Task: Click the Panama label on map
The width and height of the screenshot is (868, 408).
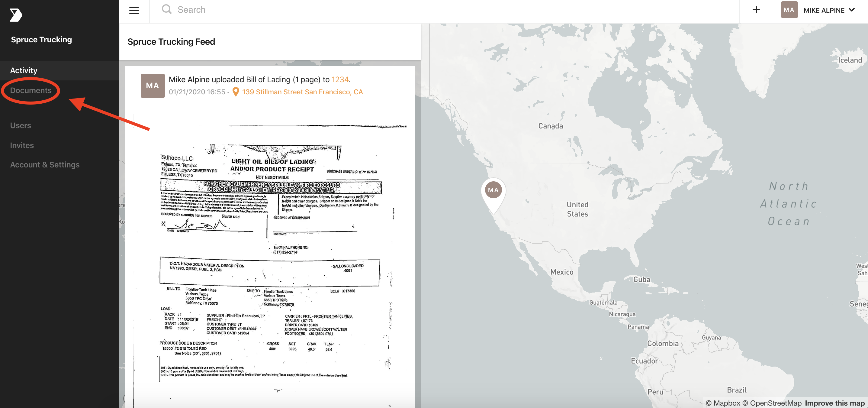Action: pos(638,327)
